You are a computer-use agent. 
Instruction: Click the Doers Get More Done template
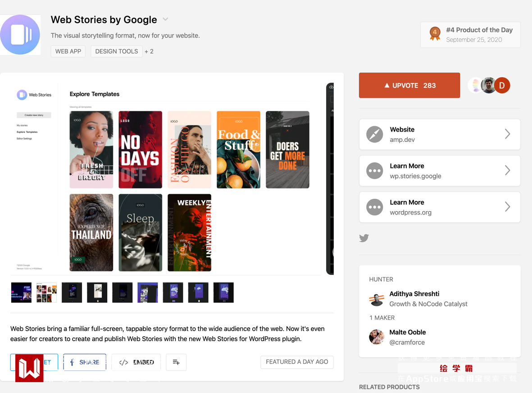[287, 150]
